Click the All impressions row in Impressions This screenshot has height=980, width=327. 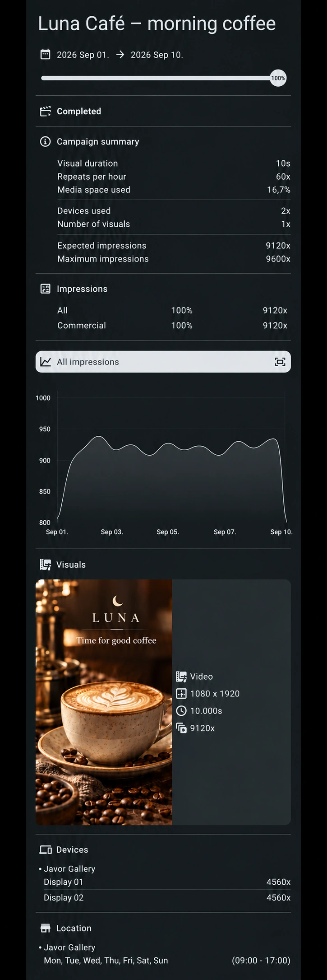pyautogui.click(x=172, y=310)
